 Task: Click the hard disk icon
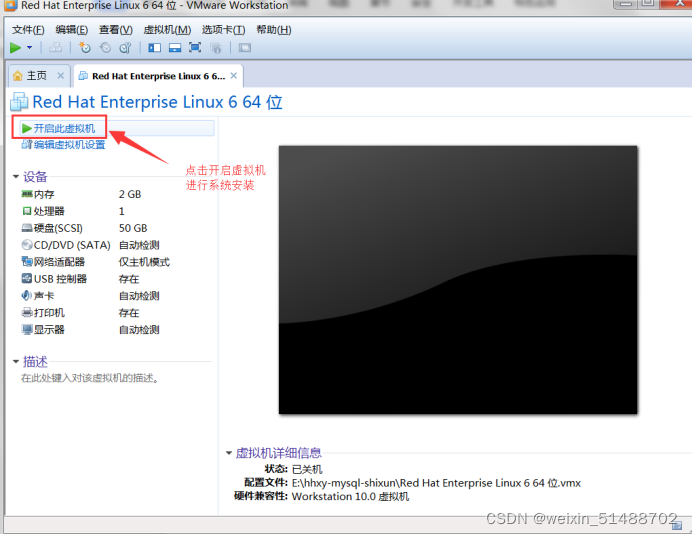coord(27,228)
